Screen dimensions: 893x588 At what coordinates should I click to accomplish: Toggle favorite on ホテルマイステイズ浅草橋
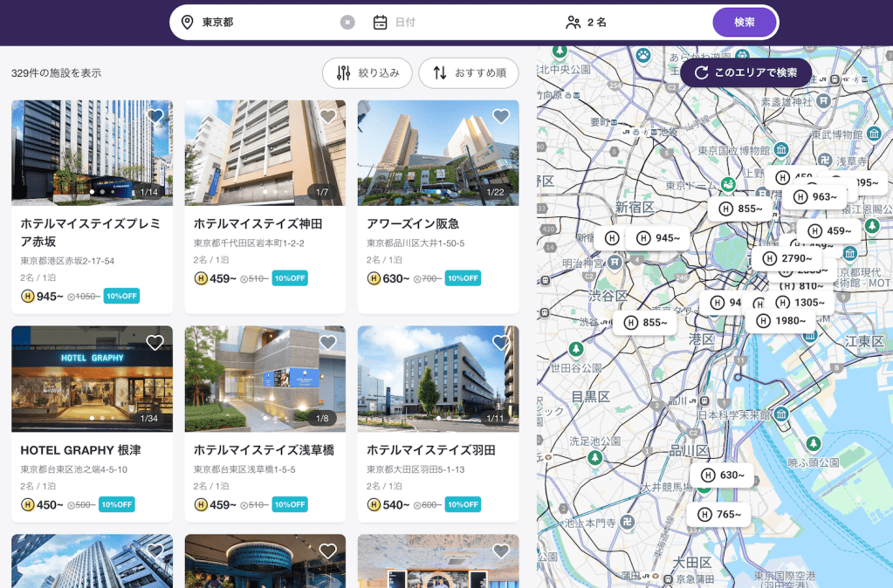(x=327, y=342)
